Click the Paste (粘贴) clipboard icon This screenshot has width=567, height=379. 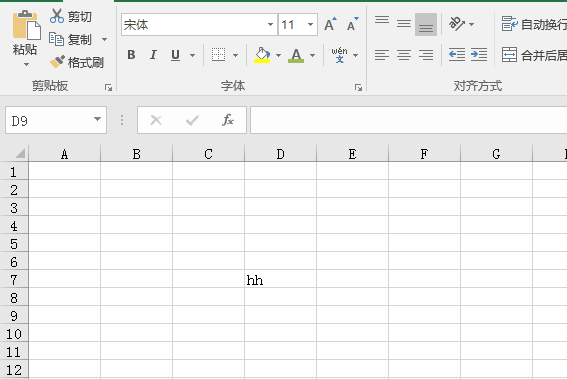26,25
